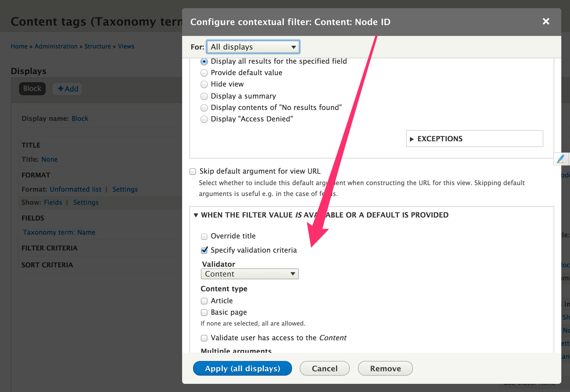Tick the Basic page content type
570x392 pixels.
point(204,313)
